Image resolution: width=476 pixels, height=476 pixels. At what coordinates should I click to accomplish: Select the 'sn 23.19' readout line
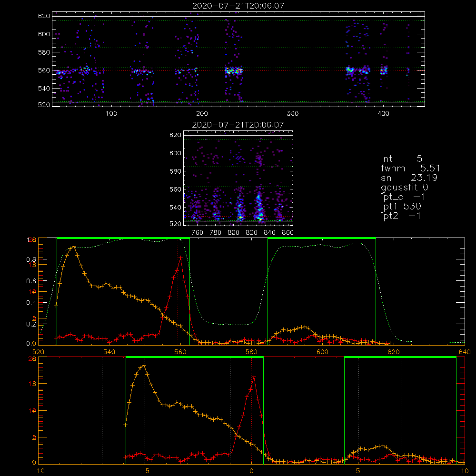coord(409,178)
